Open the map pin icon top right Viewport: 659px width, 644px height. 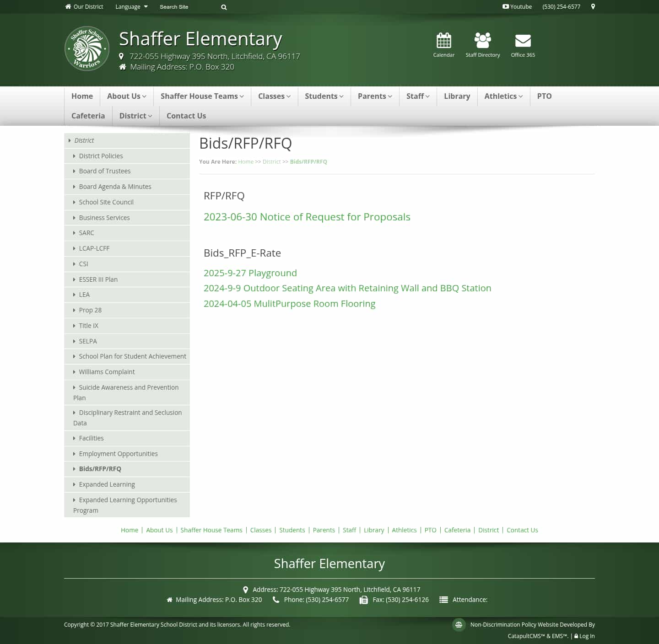(593, 6)
